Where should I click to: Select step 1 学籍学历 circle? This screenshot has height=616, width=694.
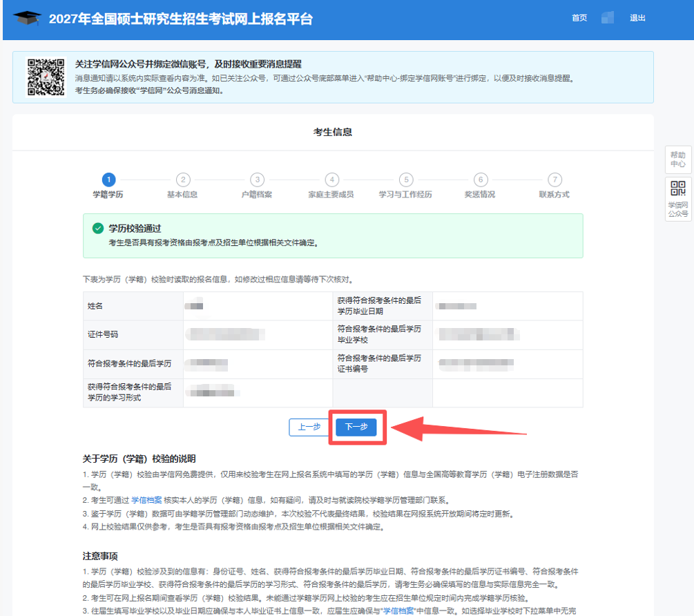pyautogui.click(x=108, y=180)
